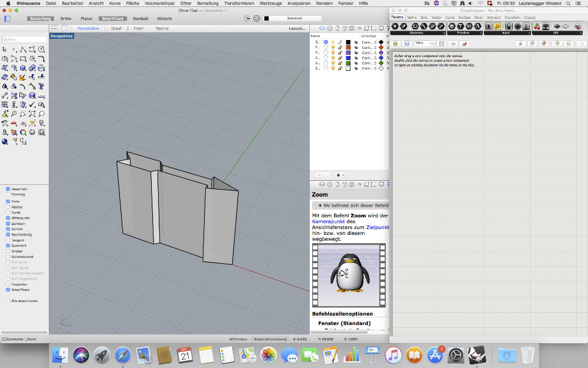Click the checkmark analysis tool
Screen dimensions: 588x368
click(x=32, y=105)
